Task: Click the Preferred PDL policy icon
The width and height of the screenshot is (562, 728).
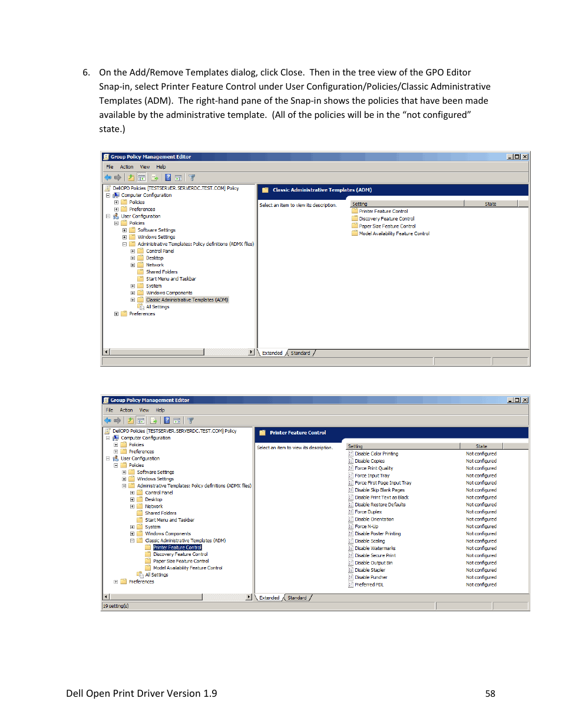Action: [351, 585]
